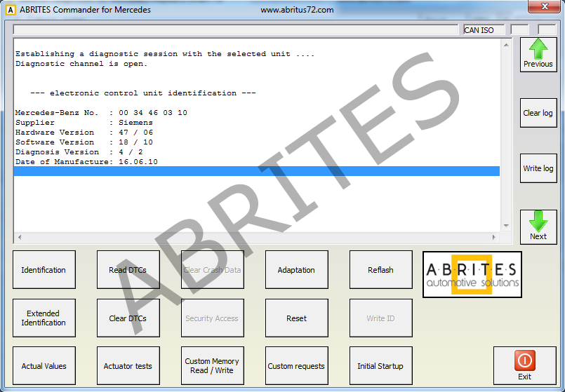Click the empty status bar field at top
The image size is (565, 392).
(x=236, y=29)
